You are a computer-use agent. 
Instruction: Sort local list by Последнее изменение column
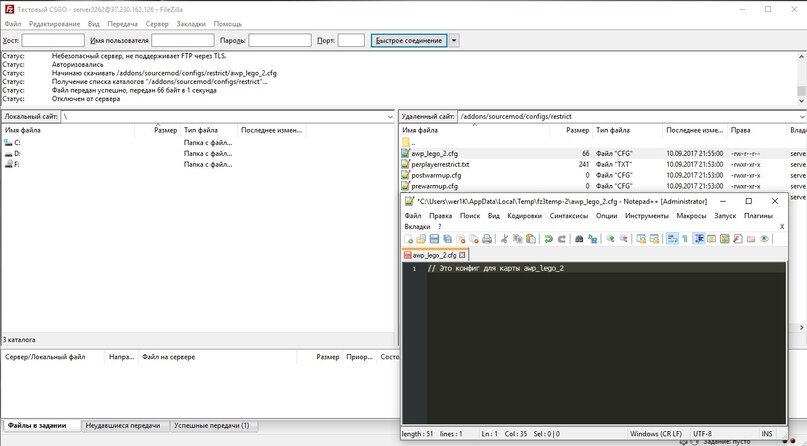(271, 130)
